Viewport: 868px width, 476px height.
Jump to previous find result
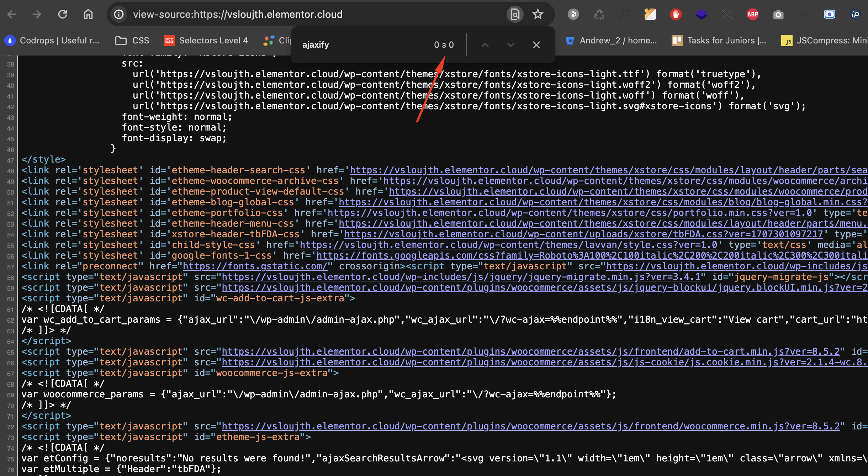click(485, 45)
